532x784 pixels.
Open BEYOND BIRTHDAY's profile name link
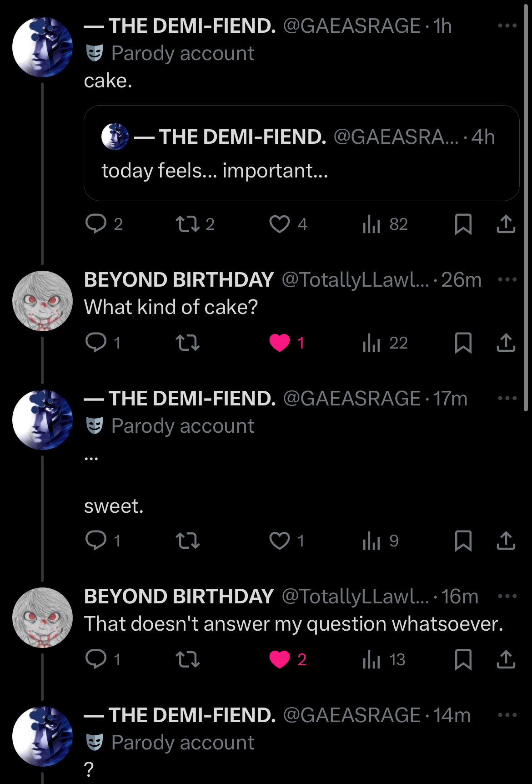coord(179,279)
